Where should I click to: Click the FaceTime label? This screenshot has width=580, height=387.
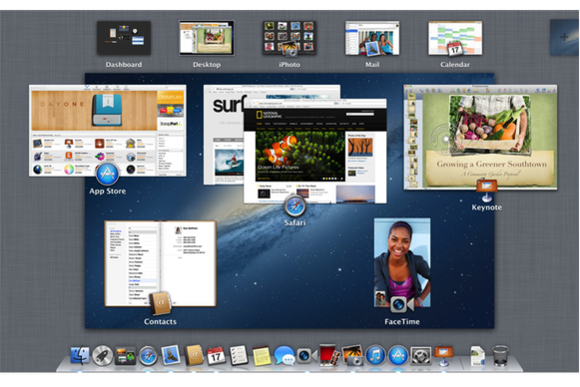click(x=402, y=322)
